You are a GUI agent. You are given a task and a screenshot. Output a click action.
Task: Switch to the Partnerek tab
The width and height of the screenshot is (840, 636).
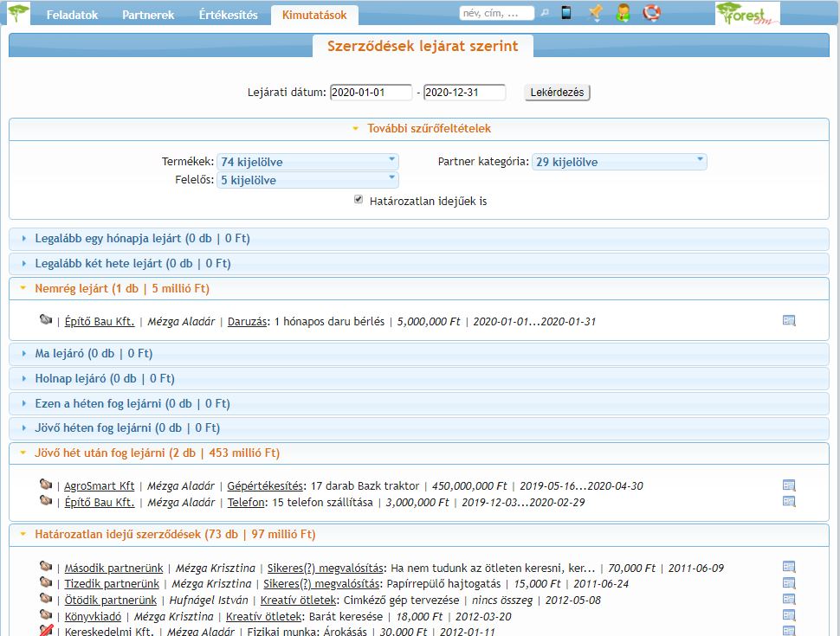148,15
